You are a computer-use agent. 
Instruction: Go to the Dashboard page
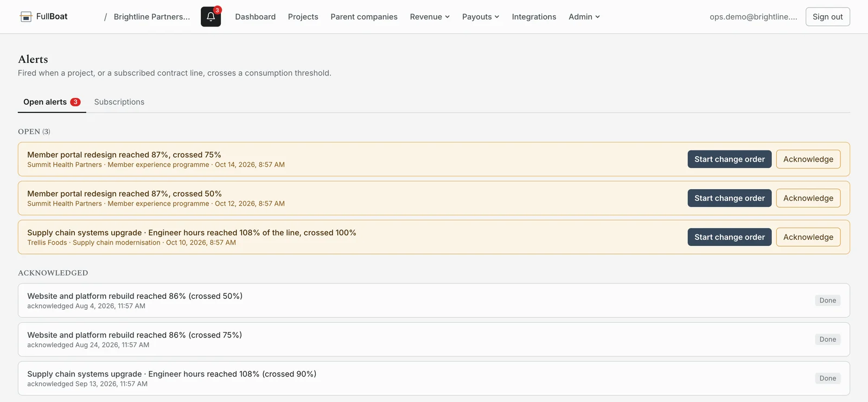tap(256, 17)
